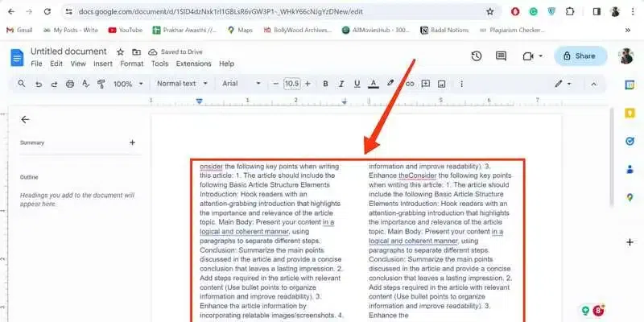Open the zoom 100% dropdown
Viewport: 644px width, 322px height.
[128, 84]
